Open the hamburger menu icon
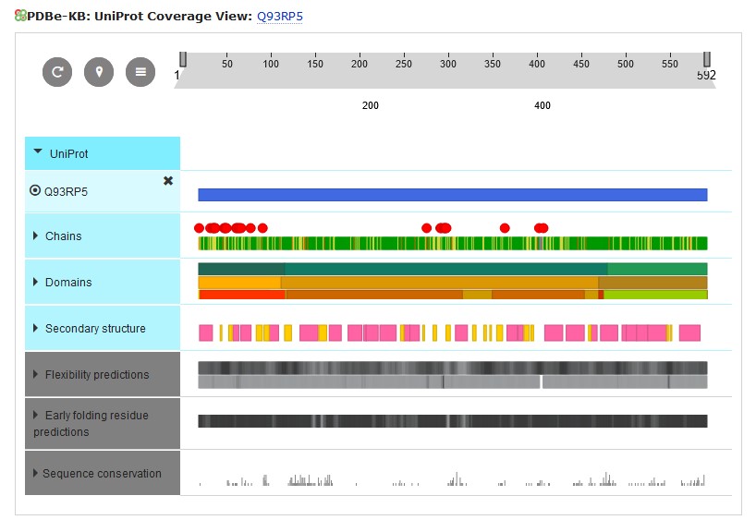This screenshot has width=756, height=532. [x=140, y=72]
